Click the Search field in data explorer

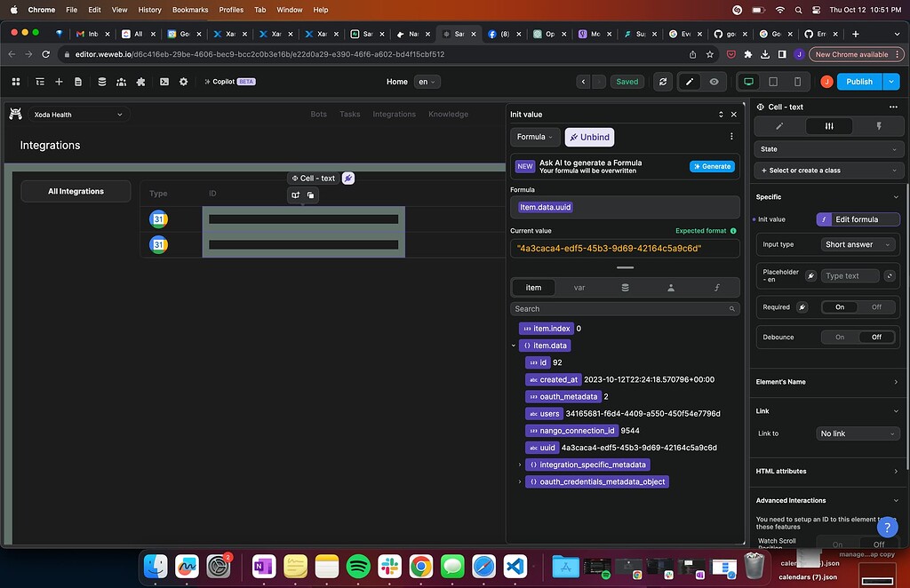tap(622, 308)
